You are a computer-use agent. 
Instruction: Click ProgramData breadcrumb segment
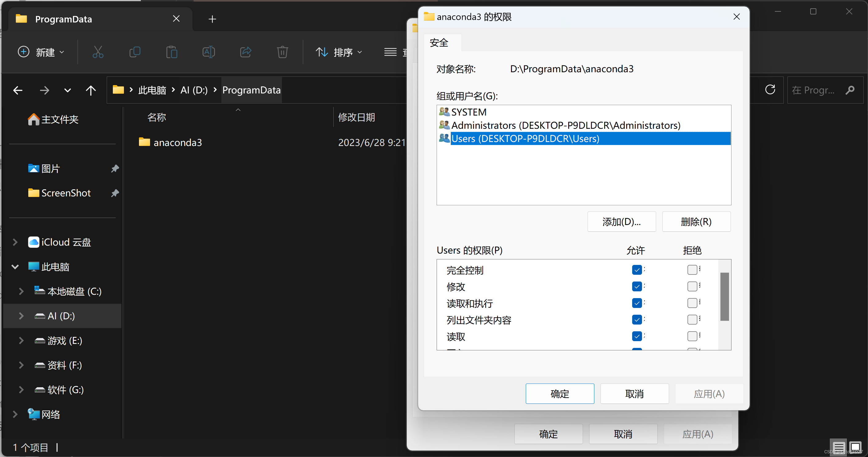252,90
